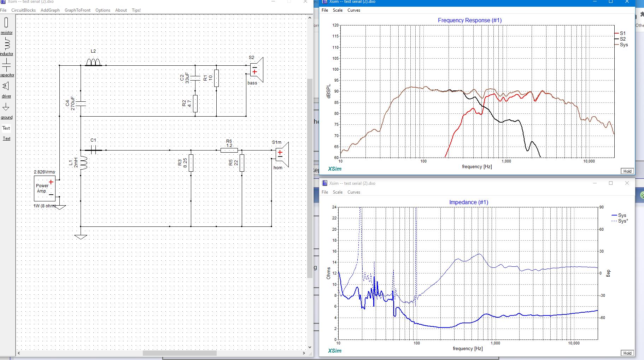644x360 pixels.
Task: Click the S1m horn driver symbol
Action: [282, 154]
